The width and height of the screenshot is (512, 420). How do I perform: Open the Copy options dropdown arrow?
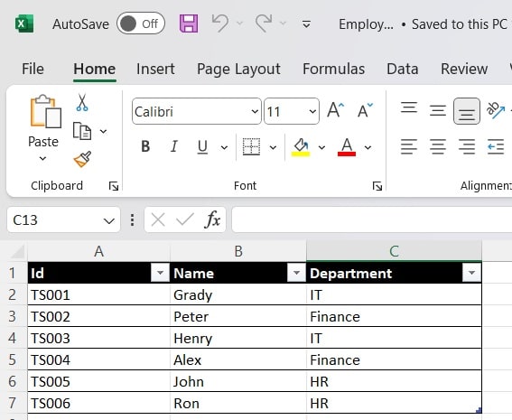click(x=104, y=131)
